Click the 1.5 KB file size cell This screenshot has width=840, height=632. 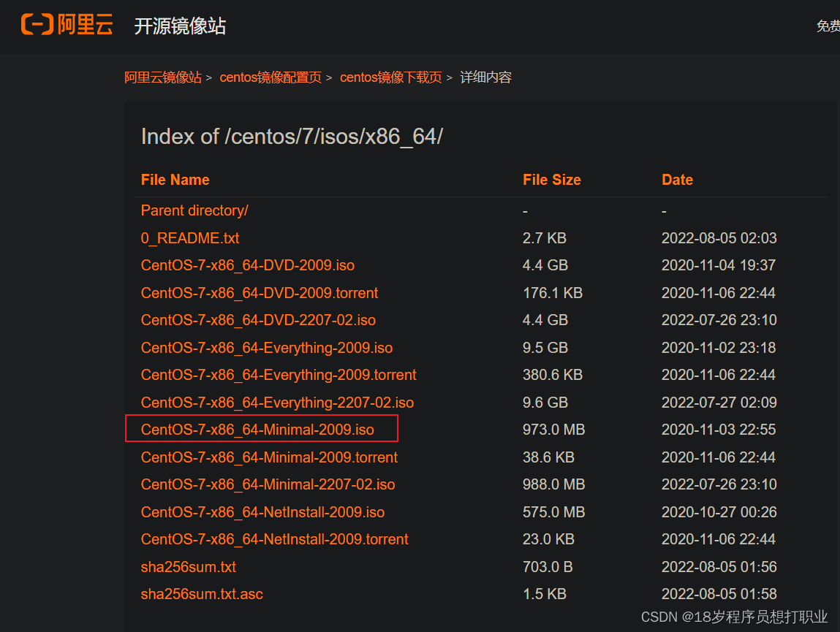(545, 594)
